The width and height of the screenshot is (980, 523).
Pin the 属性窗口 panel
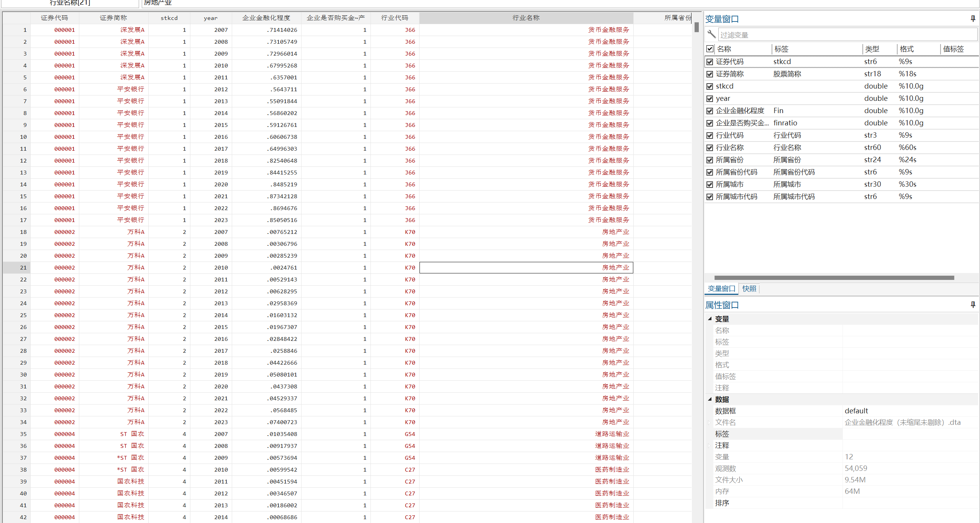pos(973,304)
